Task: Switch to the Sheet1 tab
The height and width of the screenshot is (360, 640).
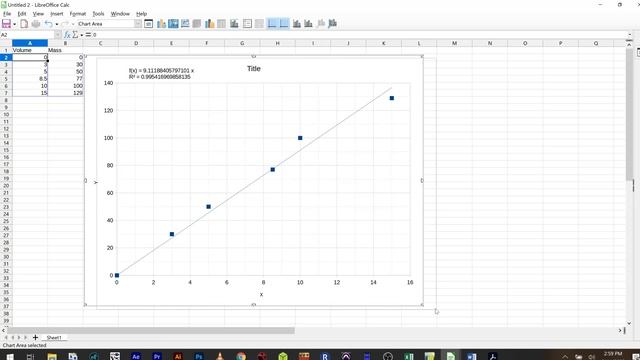Action: (x=54, y=338)
